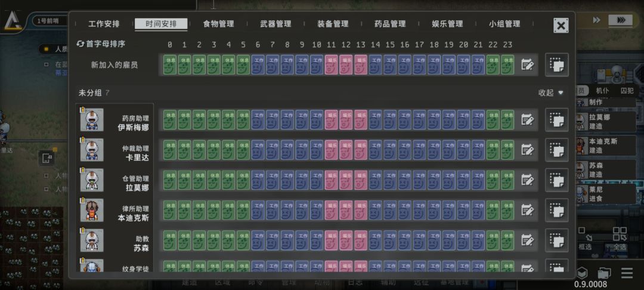Select the 本迪克斯 avatar portrait
644x290 pixels.
[92, 210]
